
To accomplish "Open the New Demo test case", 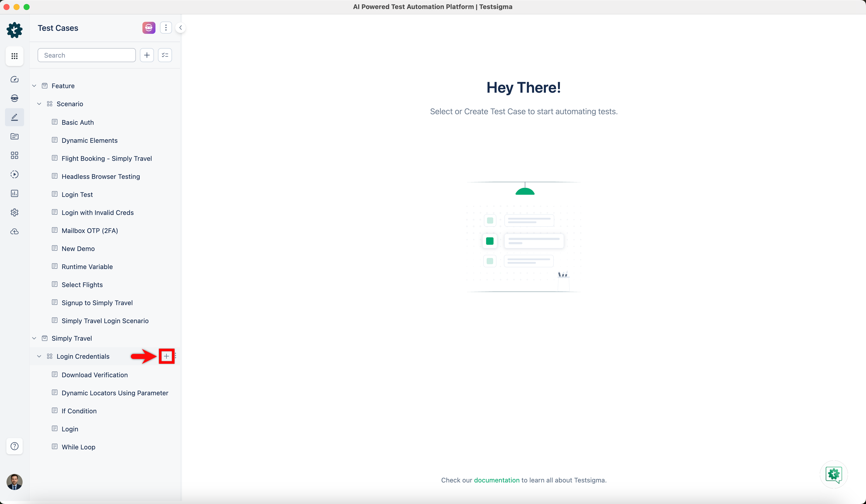I will click(x=78, y=248).
